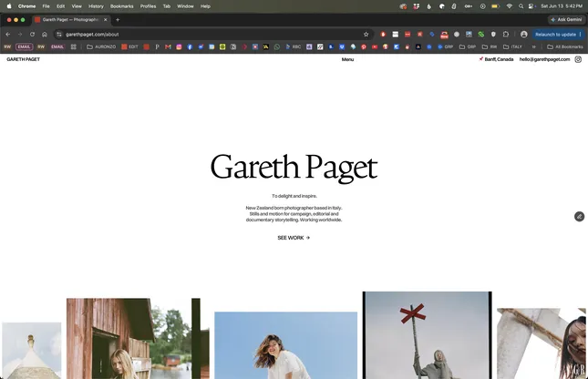Viewport: 588px width, 379px height.
Task: Open the Wi-Fi status menu
Action: [509, 6]
